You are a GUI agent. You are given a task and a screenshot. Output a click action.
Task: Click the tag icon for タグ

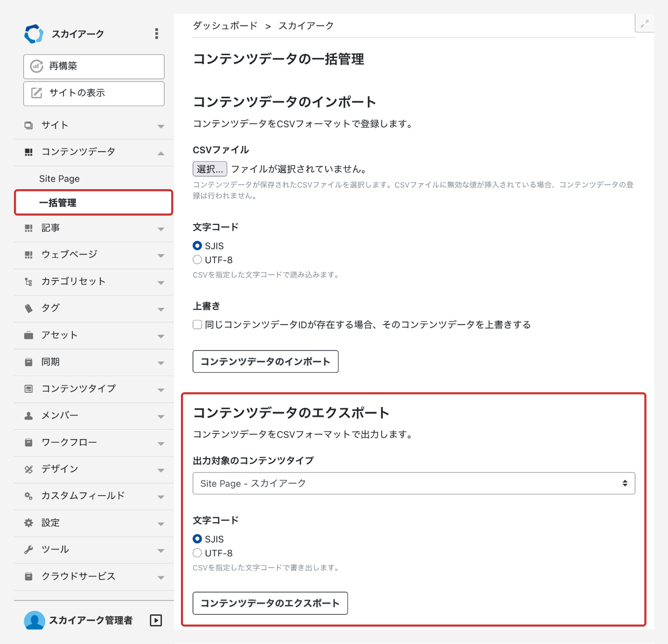click(x=29, y=308)
